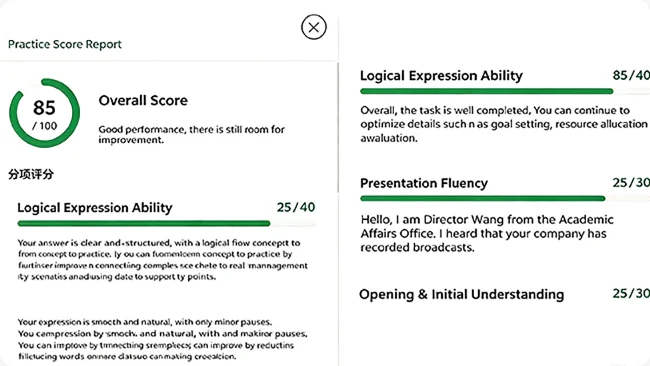Click the Overall Score heading
The image size is (650, 366).
click(143, 100)
